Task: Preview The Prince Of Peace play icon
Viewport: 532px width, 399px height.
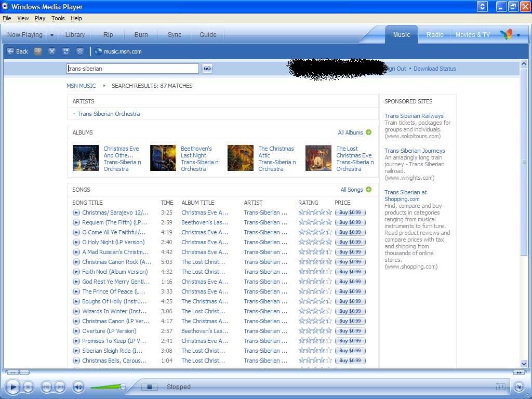Action: pyautogui.click(x=76, y=291)
